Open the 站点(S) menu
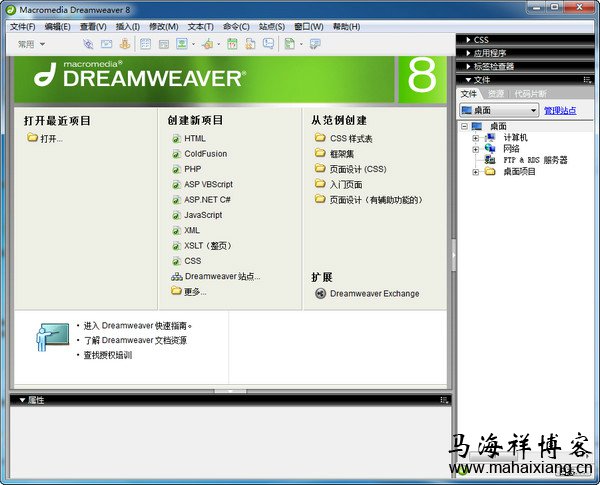The height and width of the screenshot is (485, 600). [x=272, y=26]
